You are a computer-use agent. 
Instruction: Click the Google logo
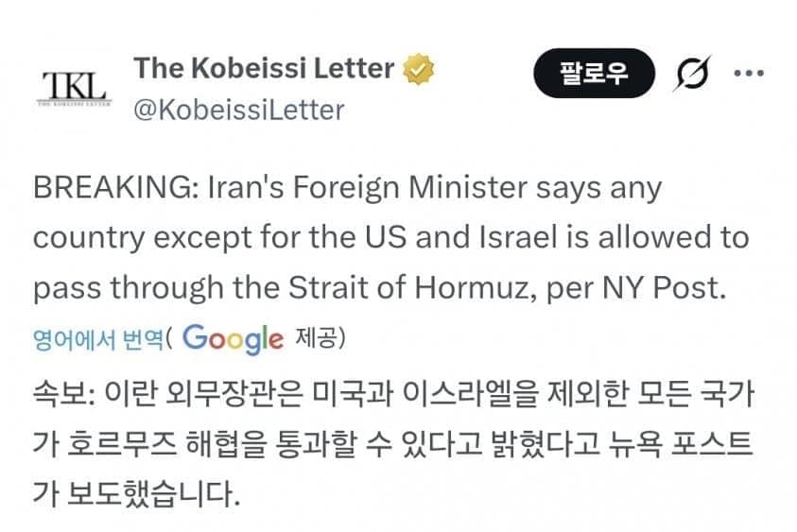(232, 337)
